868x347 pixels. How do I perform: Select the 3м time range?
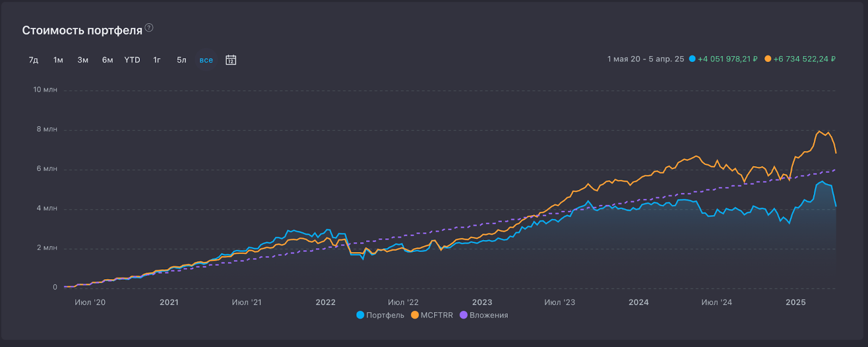click(x=83, y=60)
